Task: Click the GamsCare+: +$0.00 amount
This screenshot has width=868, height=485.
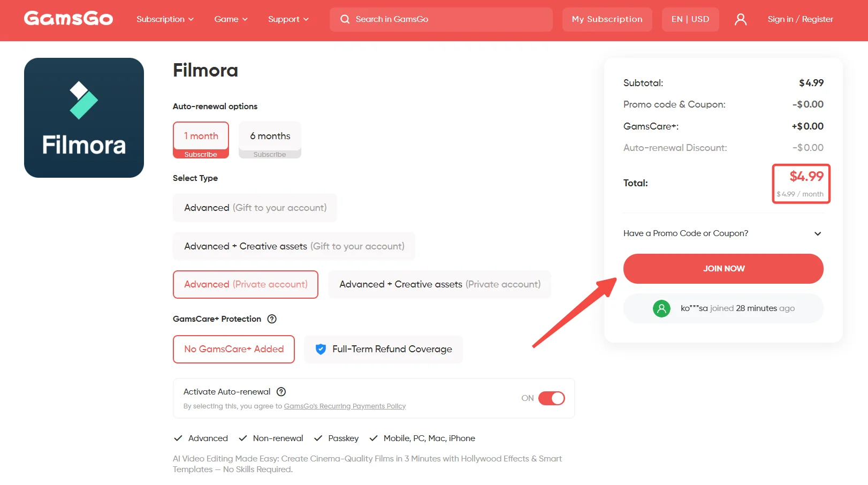Action: click(808, 126)
